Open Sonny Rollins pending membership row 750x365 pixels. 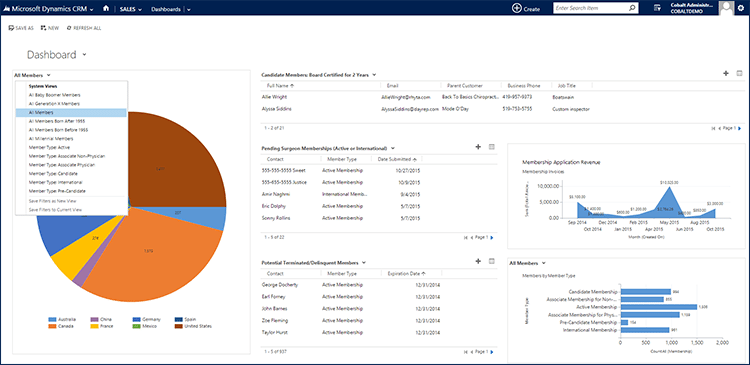pos(379,218)
